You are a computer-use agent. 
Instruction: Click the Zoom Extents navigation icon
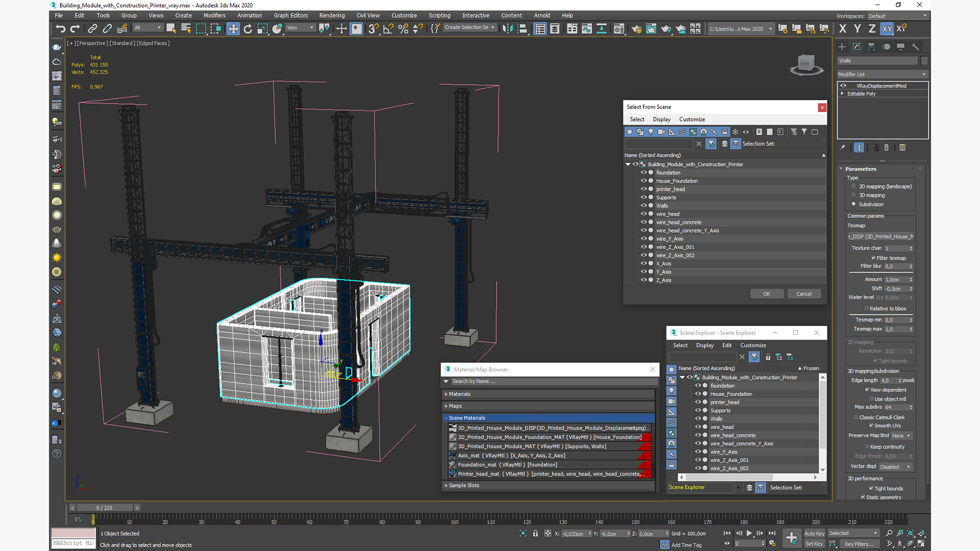(911, 533)
